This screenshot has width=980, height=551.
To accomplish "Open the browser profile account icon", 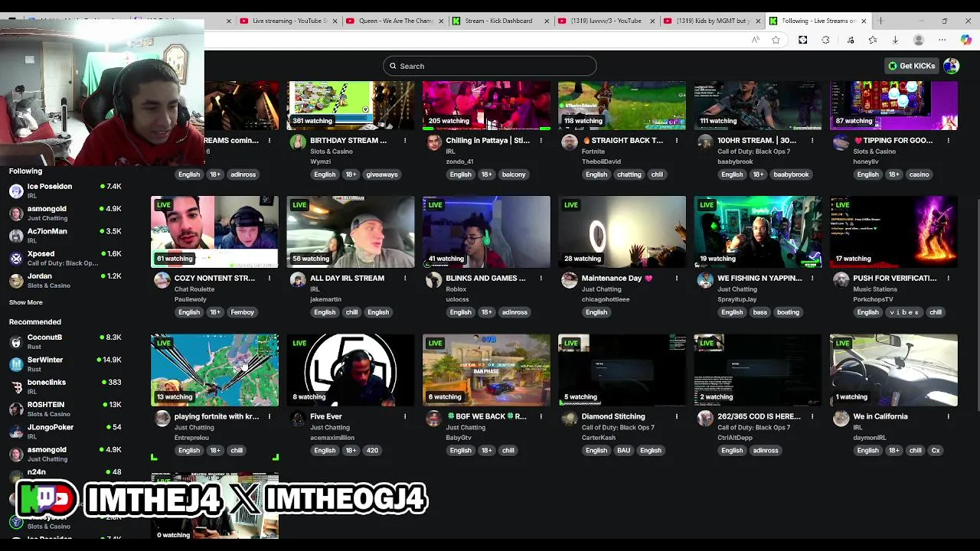I will pyautogui.click(x=919, y=40).
